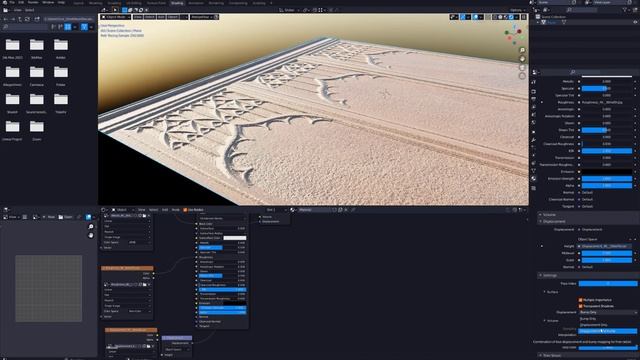Open the Object Mode dropdown in viewport

click(x=116, y=17)
